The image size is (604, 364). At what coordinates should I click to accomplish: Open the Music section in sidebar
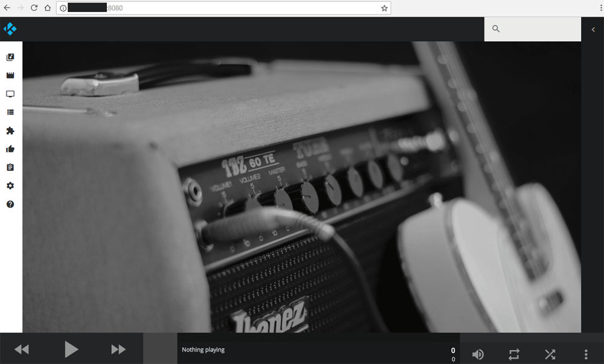pyautogui.click(x=10, y=57)
